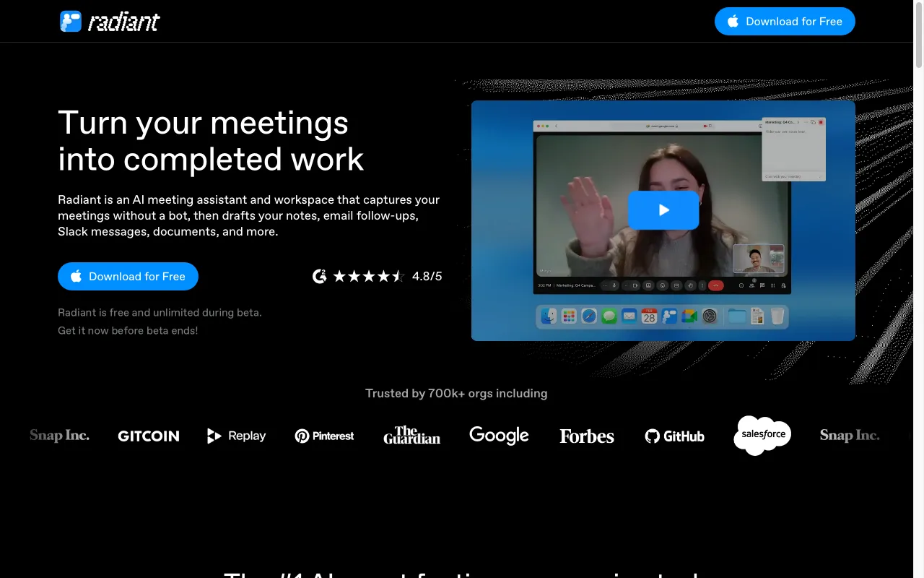Click the Snap Inc. logo after Salesforce
This screenshot has height=578, width=924.
click(850, 436)
